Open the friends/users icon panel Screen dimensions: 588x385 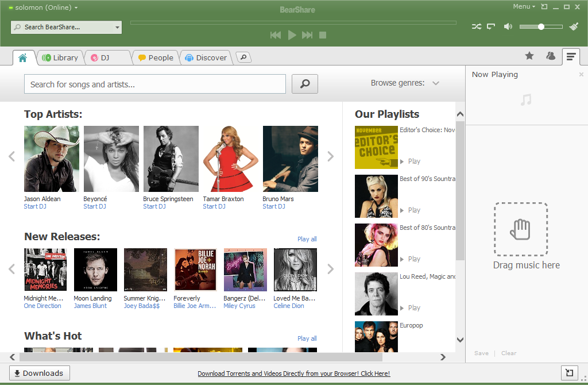coord(551,56)
